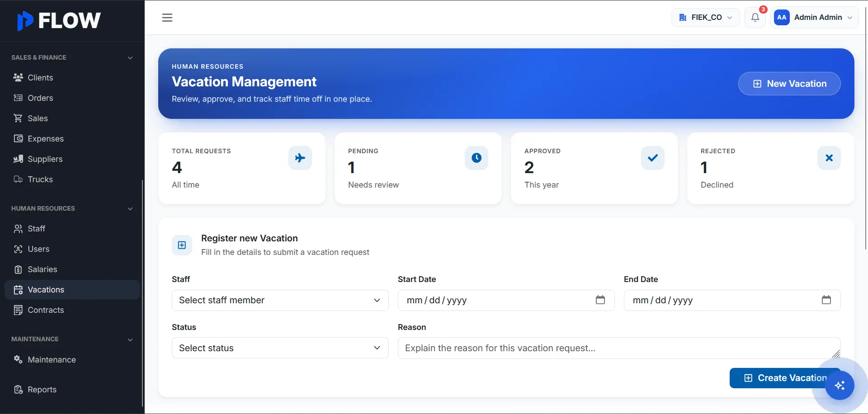
Task: Click the Expenses wallet icon
Action: [x=18, y=139]
